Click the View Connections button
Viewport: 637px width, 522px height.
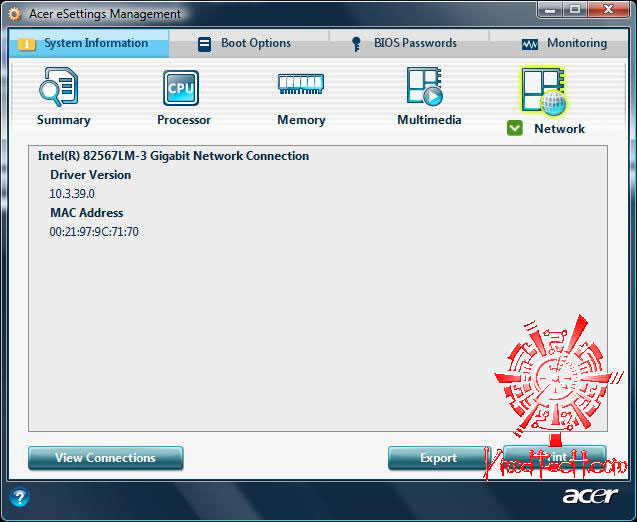[106, 458]
